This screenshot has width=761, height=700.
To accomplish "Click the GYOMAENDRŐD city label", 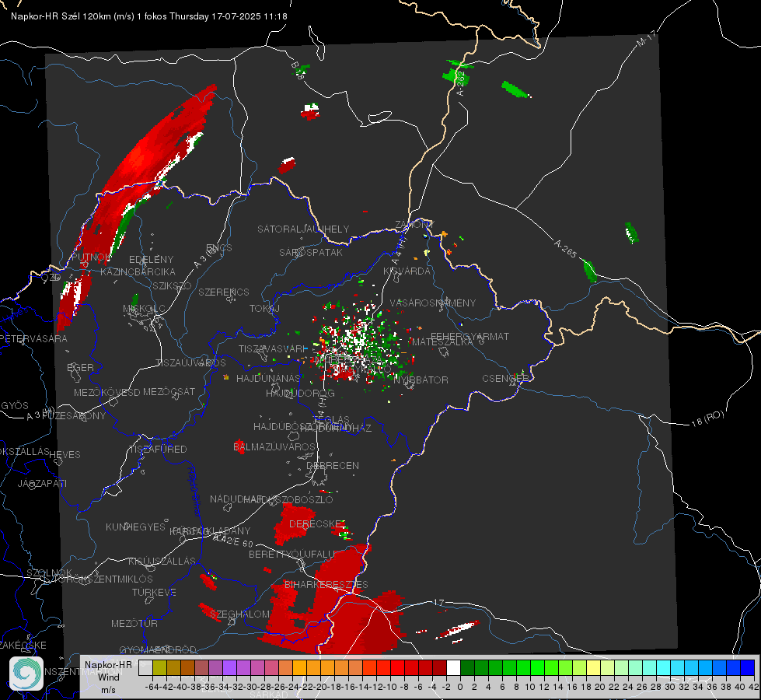I will [158, 649].
